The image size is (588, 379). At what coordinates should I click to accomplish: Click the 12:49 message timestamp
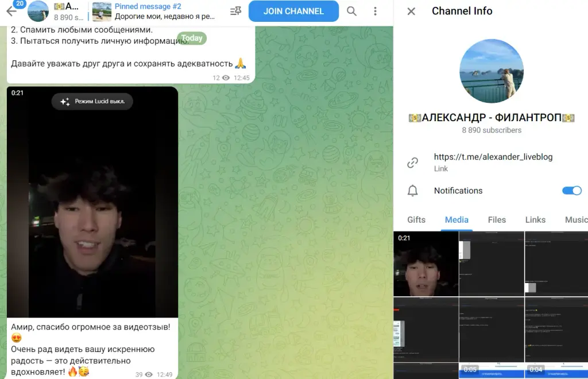tap(165, 374)
